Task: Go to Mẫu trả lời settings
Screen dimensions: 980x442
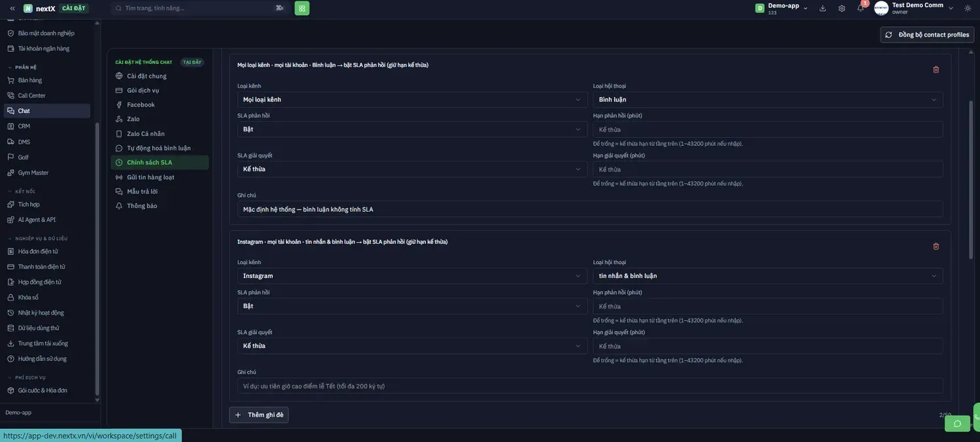Action: tap(159, 192)
